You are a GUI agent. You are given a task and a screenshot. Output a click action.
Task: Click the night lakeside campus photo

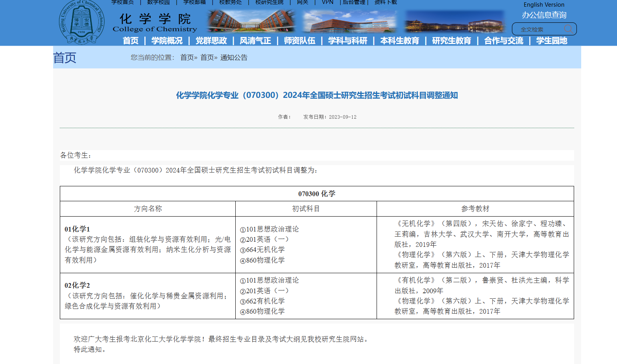pos(454,21)
